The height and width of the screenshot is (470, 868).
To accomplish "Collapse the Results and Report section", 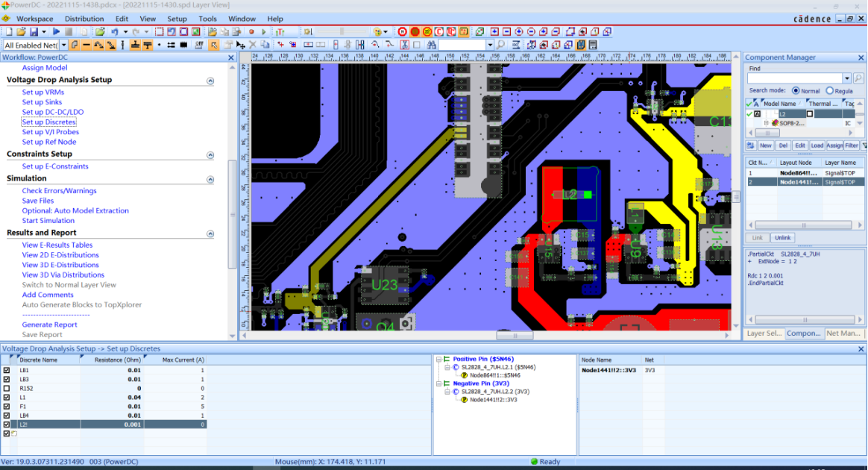I will point(210,234).
